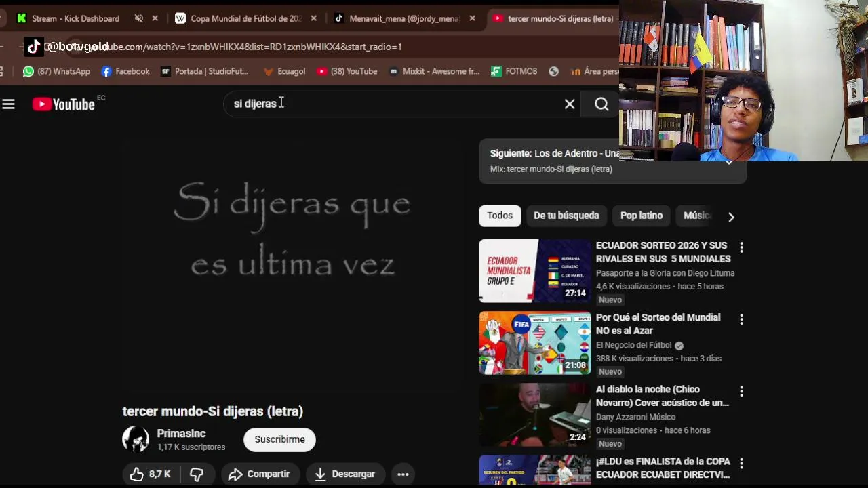Image resolution: width=868 pixels, height=488 pixels.
Task: Expand the Mix playlist panel header
Action: (612, 161)
